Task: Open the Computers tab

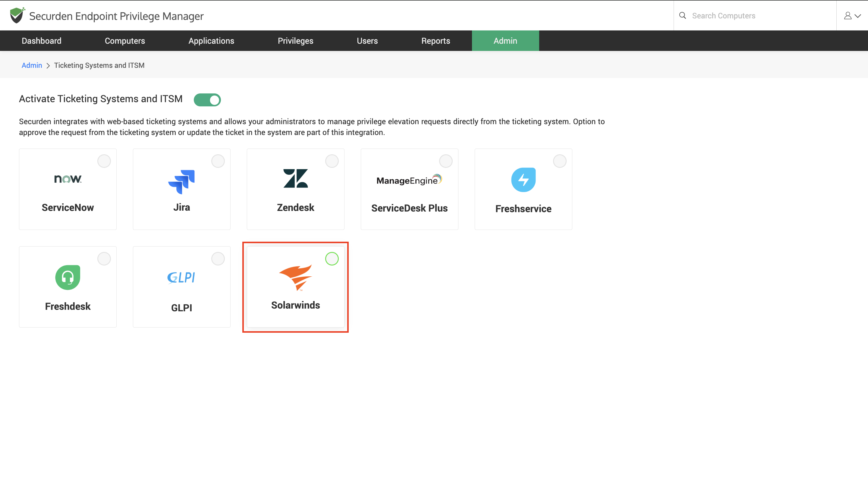Action: click(x=125, y=41)
